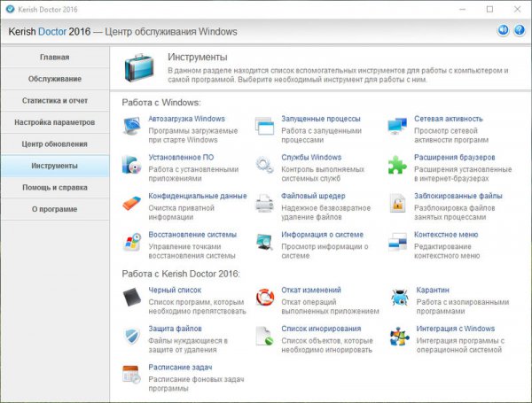The width and height of the screenshot is (532, 403).
Task: Switch to Обслуживание in the sidebar
Action: pos(55,79)
